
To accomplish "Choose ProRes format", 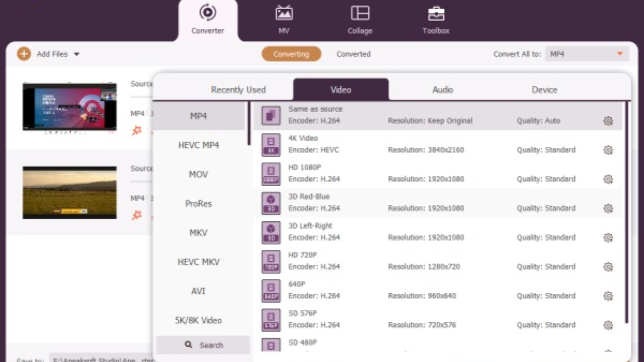I will tap(199, 204).
